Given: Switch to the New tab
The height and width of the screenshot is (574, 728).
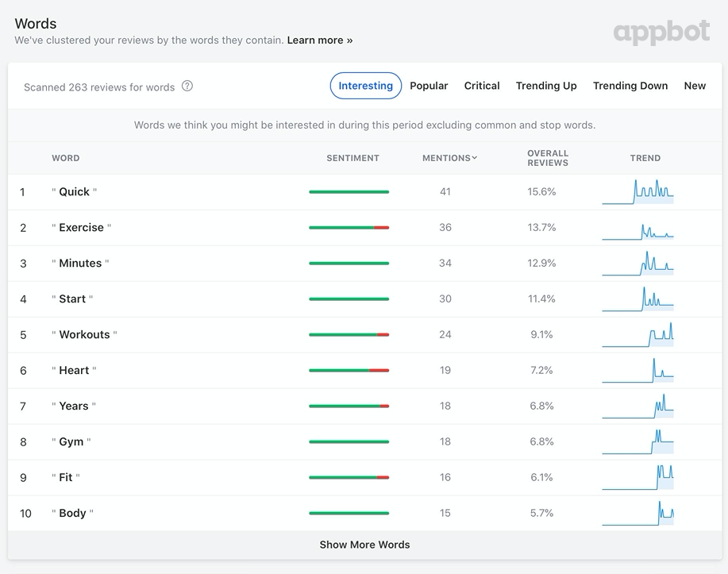Looking at the screenshot, I should click(695, 86).
